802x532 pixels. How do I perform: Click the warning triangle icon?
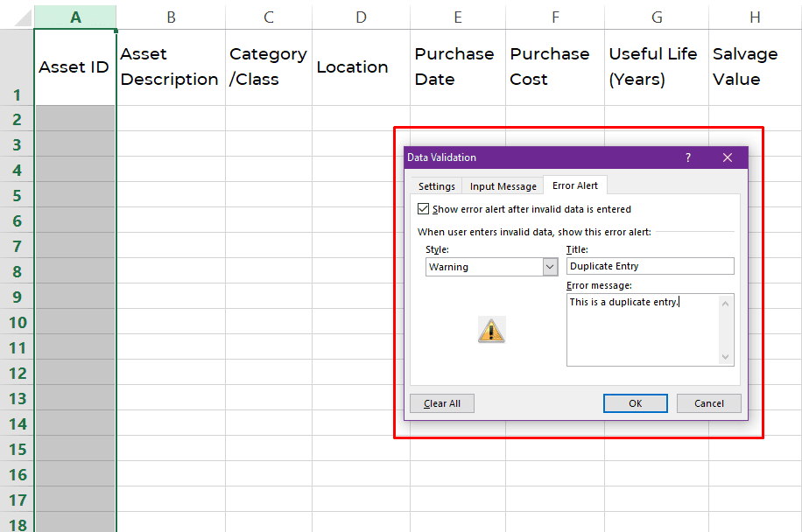[x=491, y=330]
